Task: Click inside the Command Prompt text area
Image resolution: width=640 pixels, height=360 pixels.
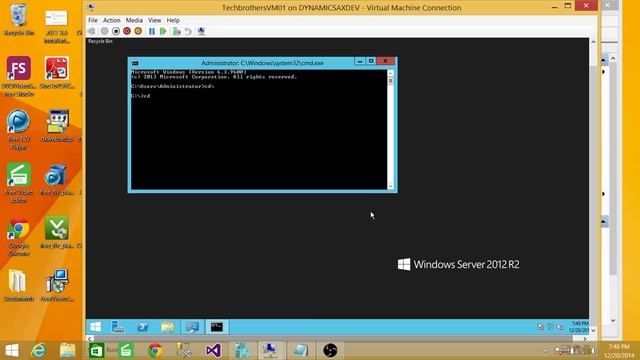Action: click(x=259, y=129)
